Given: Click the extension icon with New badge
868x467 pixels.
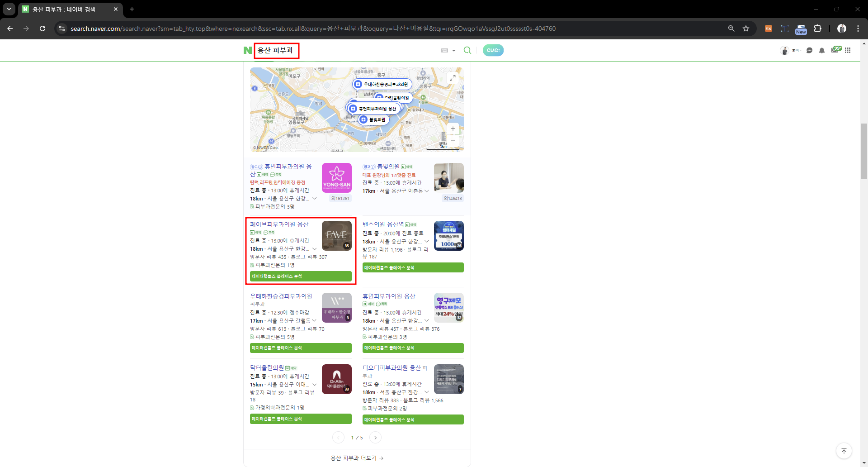Looking at the screenshot, I should click(801, 29).
